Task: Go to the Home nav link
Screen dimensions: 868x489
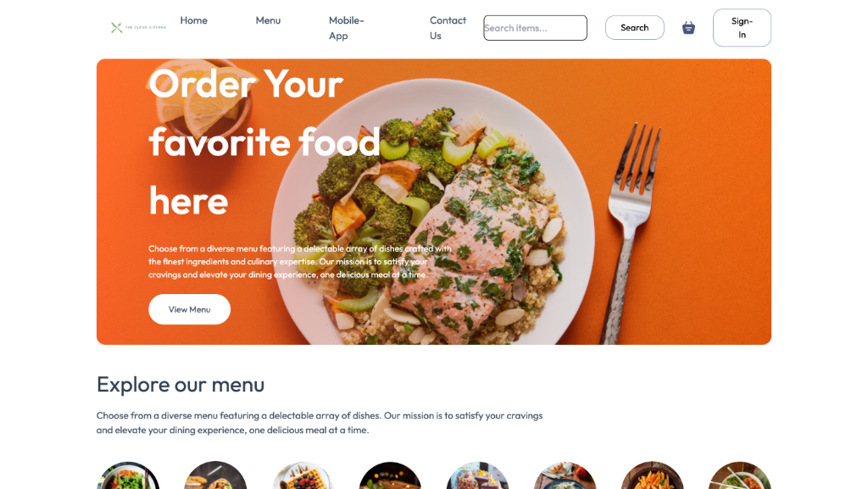Action: 194,20
